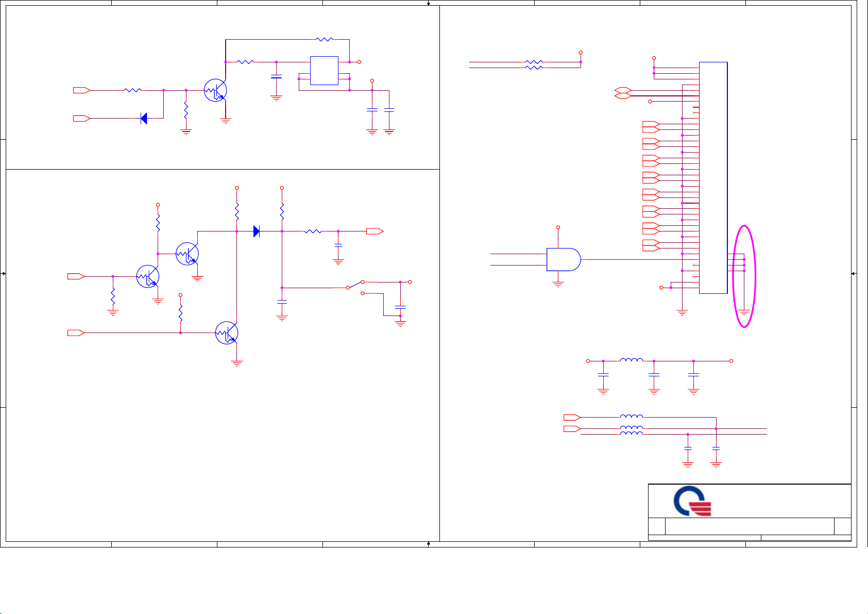Select the tall blue connector rectangle
868x614 pixels.
click(713, 178)
